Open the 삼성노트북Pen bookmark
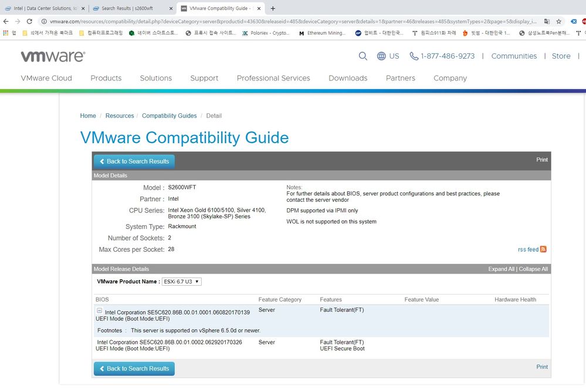This screenshot has width=586, height=392. (x=544, y=33)
